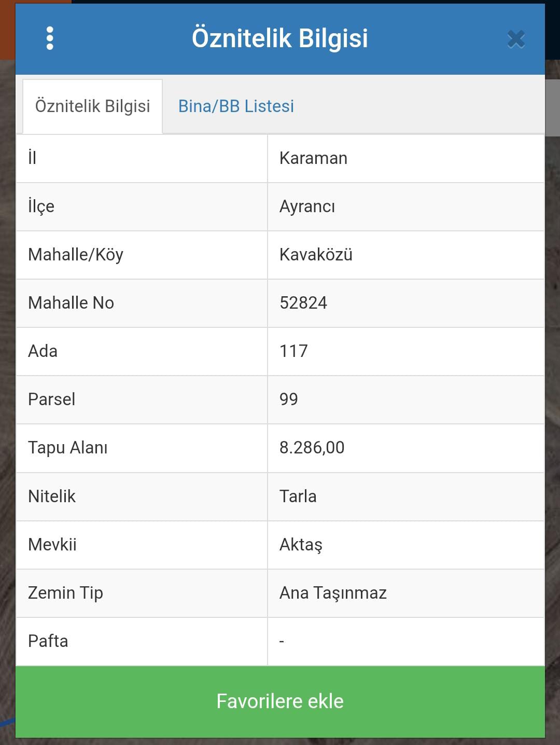Click the Mahalle No value 52824

[x=303, y=303]
